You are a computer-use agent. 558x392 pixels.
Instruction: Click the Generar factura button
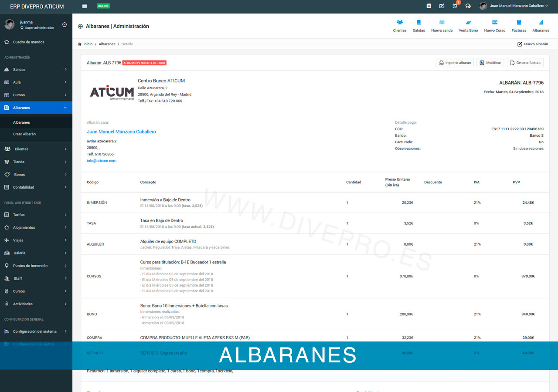[525, 63]
